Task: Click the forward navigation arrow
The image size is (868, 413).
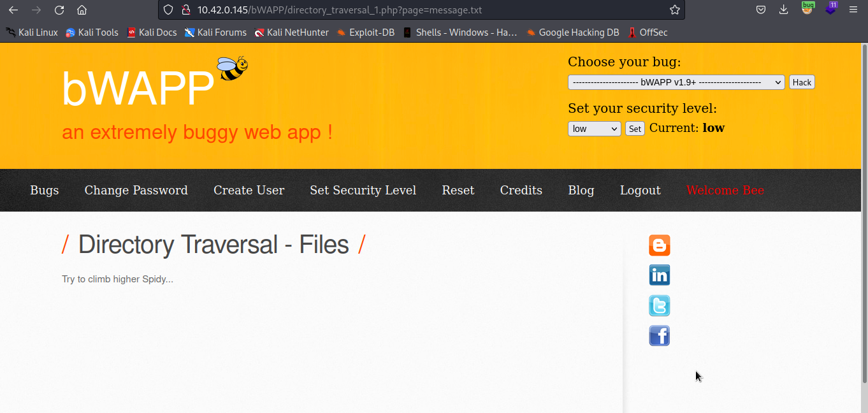Action: [x=36, y=10]
